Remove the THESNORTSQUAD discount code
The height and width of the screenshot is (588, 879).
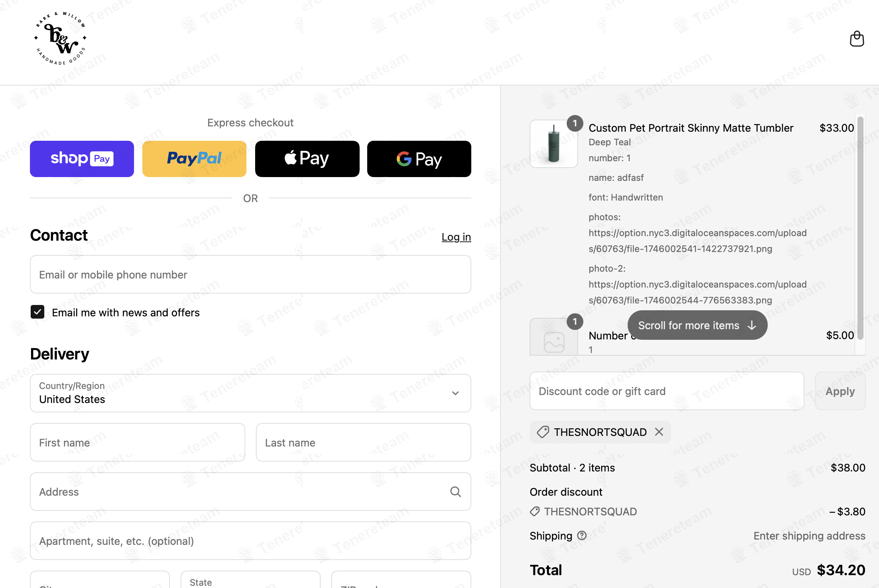tap(659, 432)
